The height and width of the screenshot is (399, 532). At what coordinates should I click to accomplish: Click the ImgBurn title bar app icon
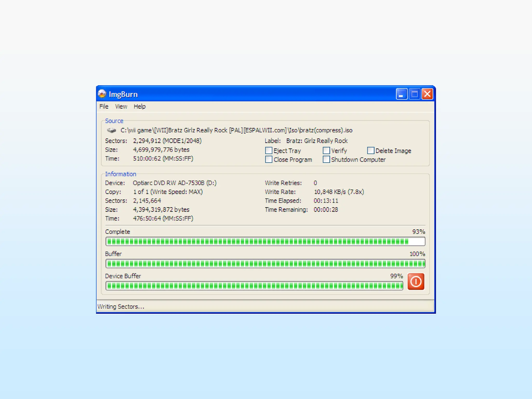(102, 94)
